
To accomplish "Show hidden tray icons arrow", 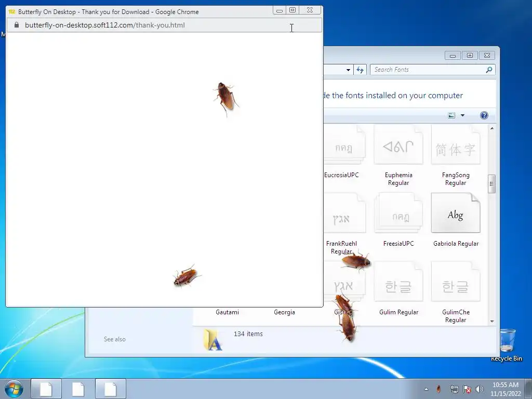I will coord(426,389).
